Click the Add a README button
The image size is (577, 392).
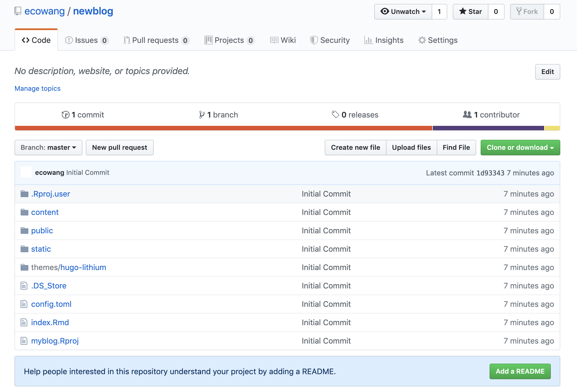click(x=520, y=371)
